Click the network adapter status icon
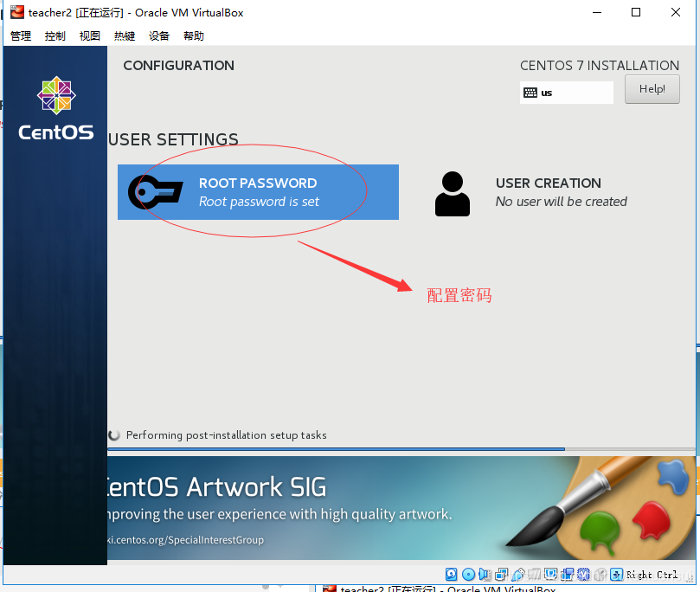 coord(501,574)
